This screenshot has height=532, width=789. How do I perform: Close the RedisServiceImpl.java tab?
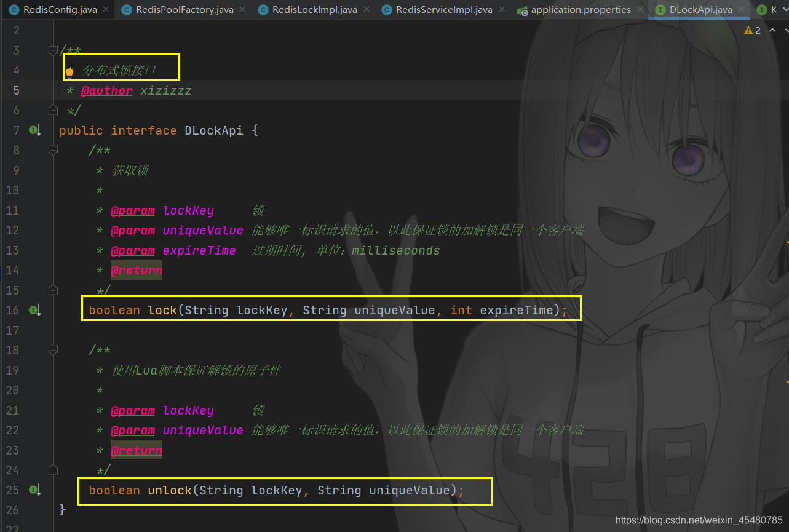(501, 10)
